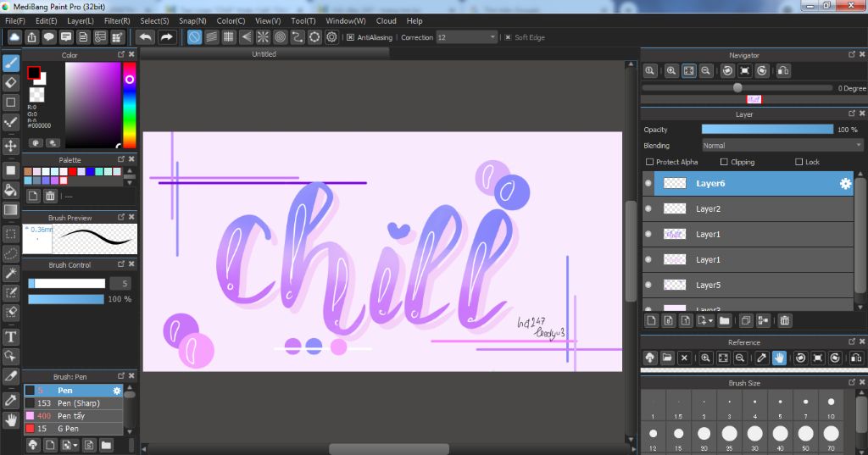This screenshot has height=455, width=868.
Task: Create new layer in Layer panel
Action: [652, 320]
